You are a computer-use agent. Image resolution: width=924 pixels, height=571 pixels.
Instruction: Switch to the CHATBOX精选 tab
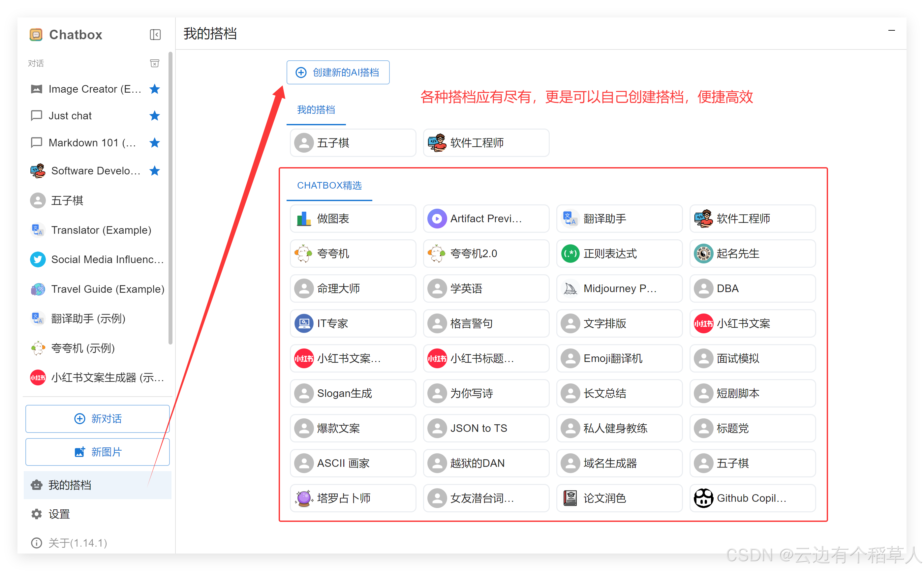pos(329,186)
